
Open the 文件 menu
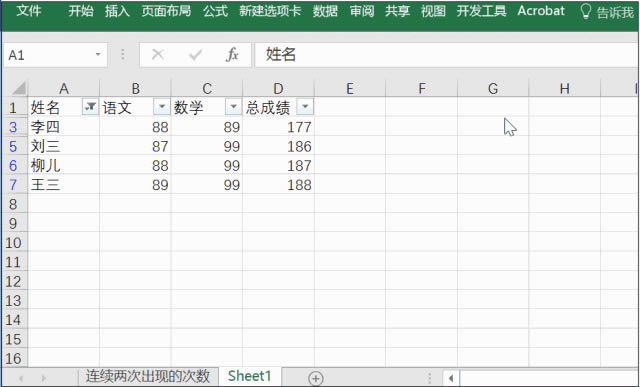click(29, 11)
